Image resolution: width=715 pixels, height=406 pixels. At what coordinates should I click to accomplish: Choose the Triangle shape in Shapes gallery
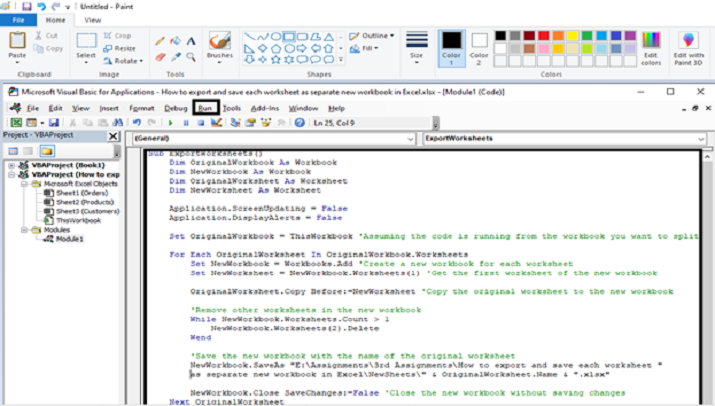pos(329,37)
